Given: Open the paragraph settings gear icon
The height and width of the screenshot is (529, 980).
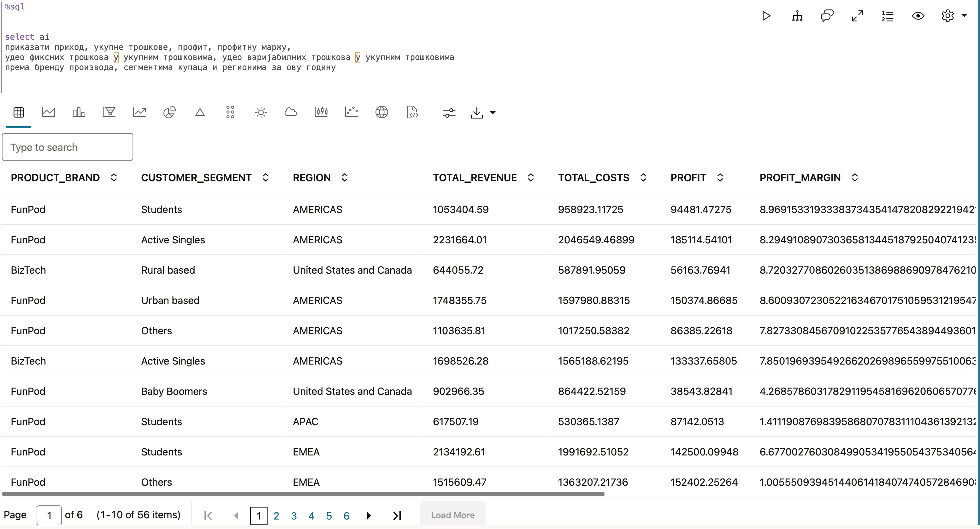Looking at the screenshot, I should pyautogui.click(x=948, y=16).
